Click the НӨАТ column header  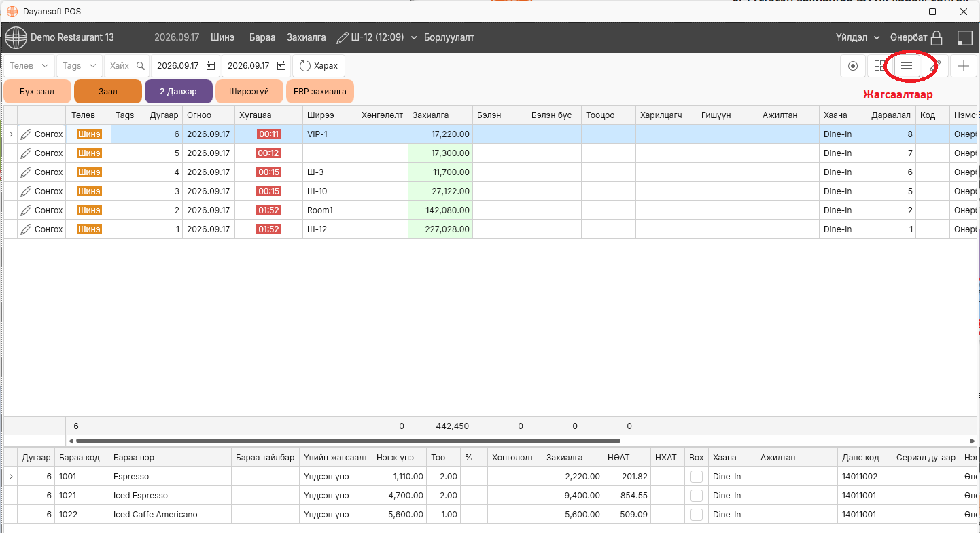tap(627, 458)
